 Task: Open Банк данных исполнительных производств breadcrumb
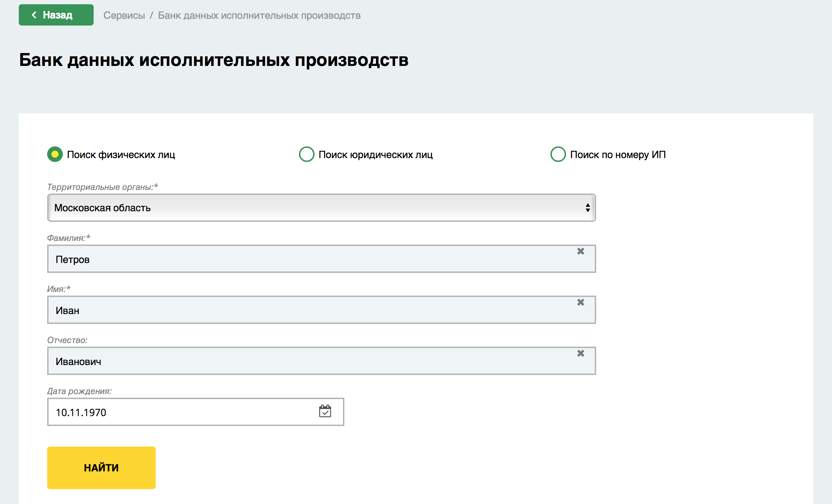(259, 16)
